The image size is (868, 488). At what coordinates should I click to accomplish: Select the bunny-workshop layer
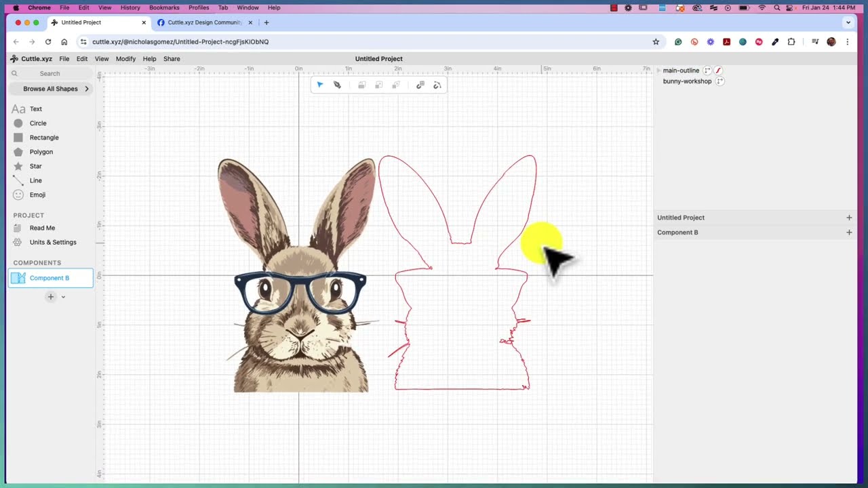(x=687, y=81)
